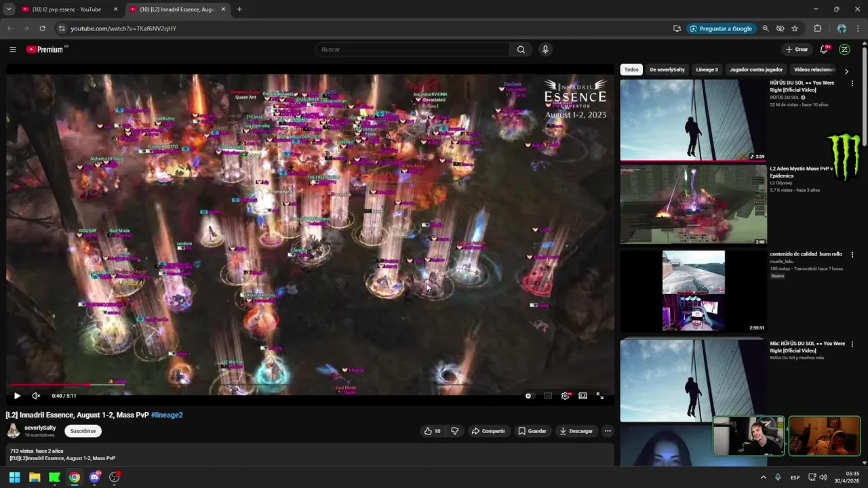The image size is (868, 488).
Task: Unmute the video using the speaker icon
Action: (36, 396)
